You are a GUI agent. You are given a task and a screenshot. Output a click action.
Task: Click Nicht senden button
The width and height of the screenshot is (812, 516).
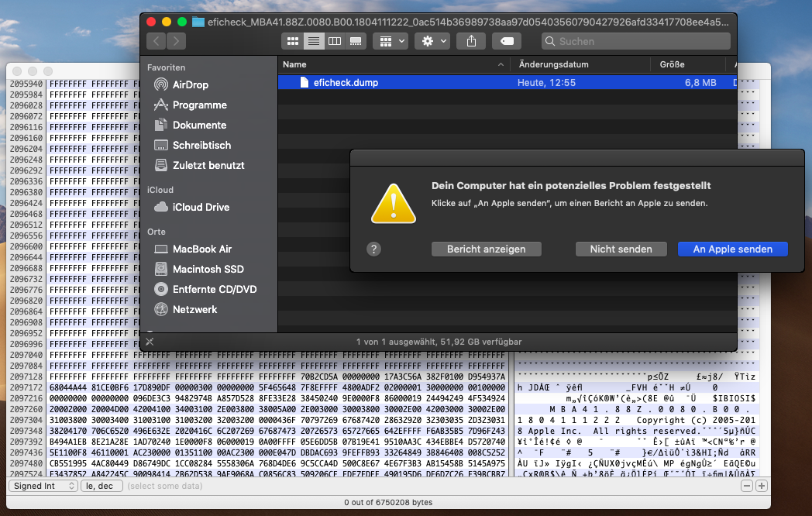tap(621, 249)
